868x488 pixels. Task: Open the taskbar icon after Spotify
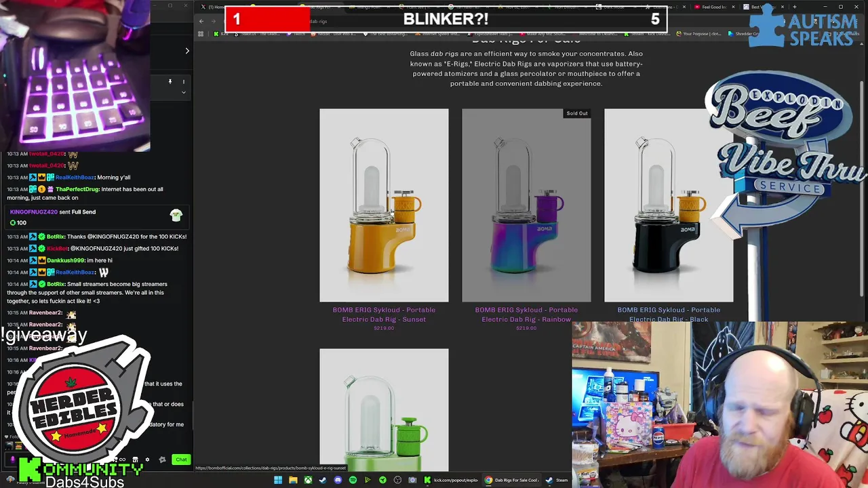(368, 481)
